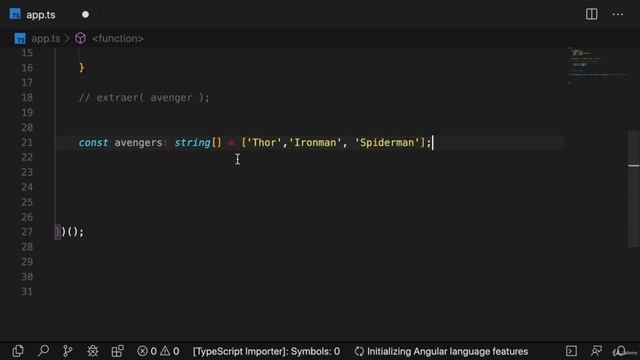Click the TypeScript icon on the app.ts tab
The height and width of the screenshot is (360, 640).
[15, 14]
